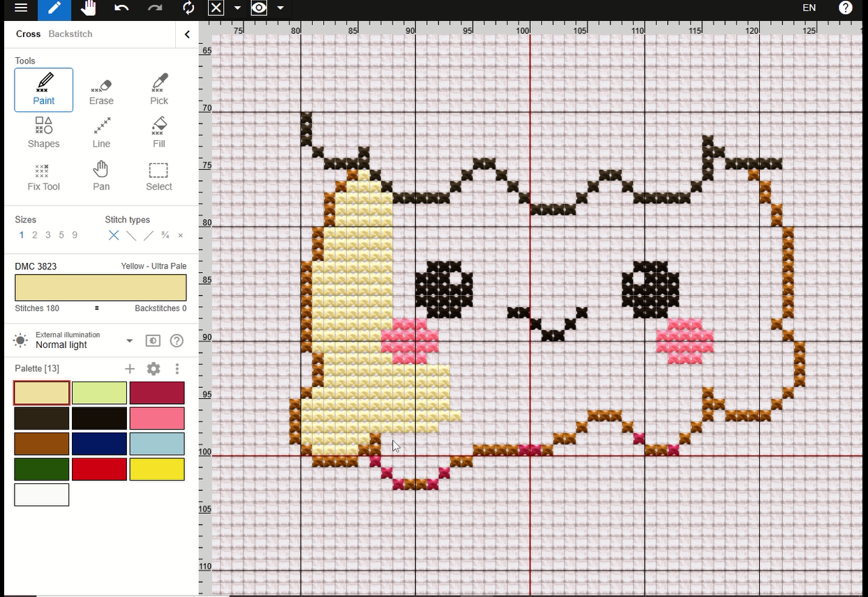The width and height of the screenshot is (868, 597).
Task: Choose the Select marquee tool
Action: 159,176
